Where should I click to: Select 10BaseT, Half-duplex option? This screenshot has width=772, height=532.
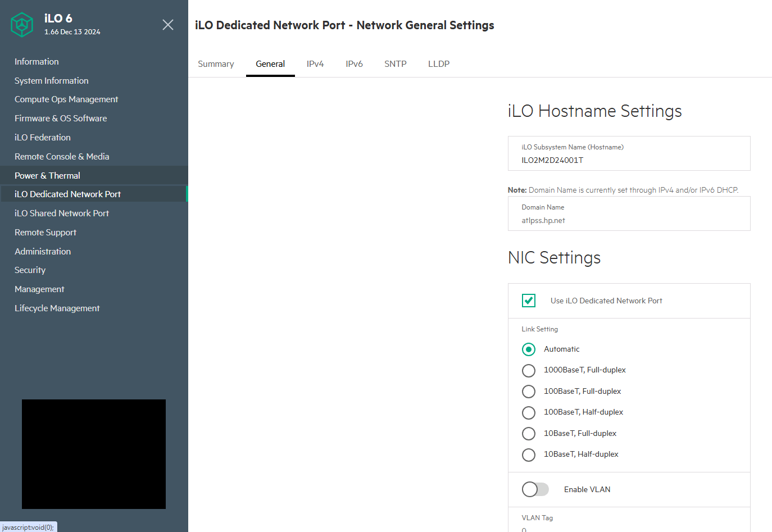(529, 455)
